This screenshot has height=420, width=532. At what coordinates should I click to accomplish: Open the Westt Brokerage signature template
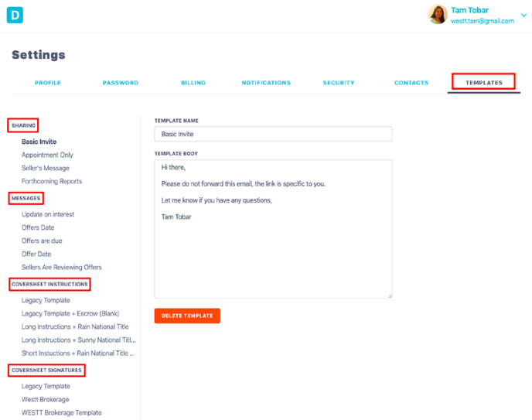click(45, 399)
